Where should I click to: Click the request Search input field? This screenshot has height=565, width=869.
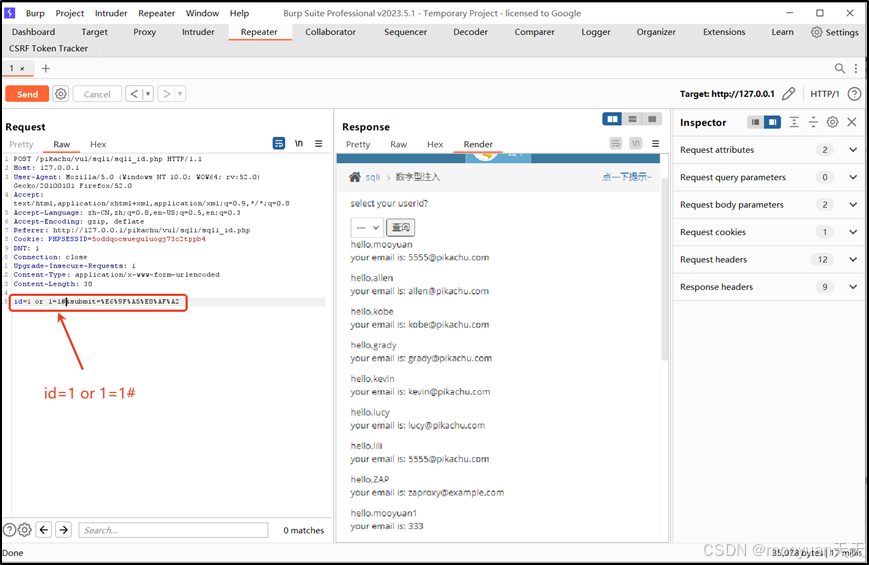click(x=173, y=530)
